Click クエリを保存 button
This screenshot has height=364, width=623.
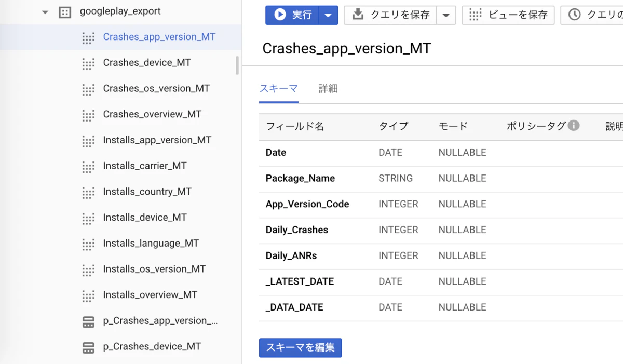(390, 15)
